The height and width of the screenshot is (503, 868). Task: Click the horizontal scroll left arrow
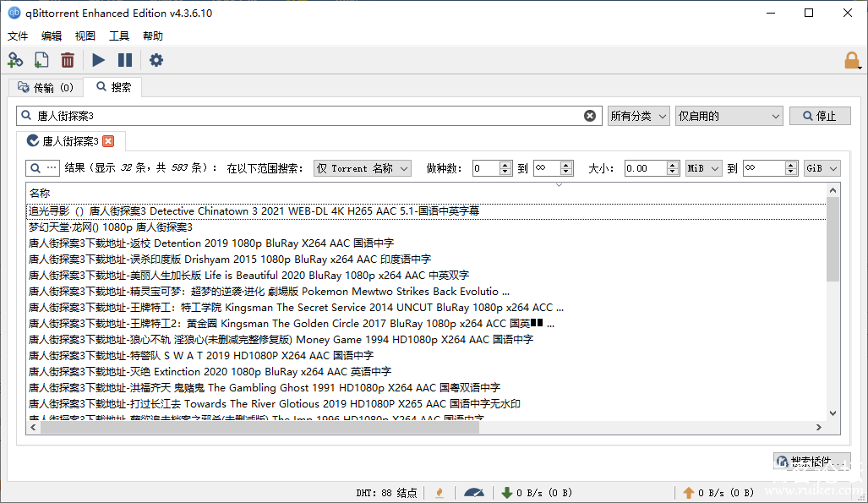(33, 427)
